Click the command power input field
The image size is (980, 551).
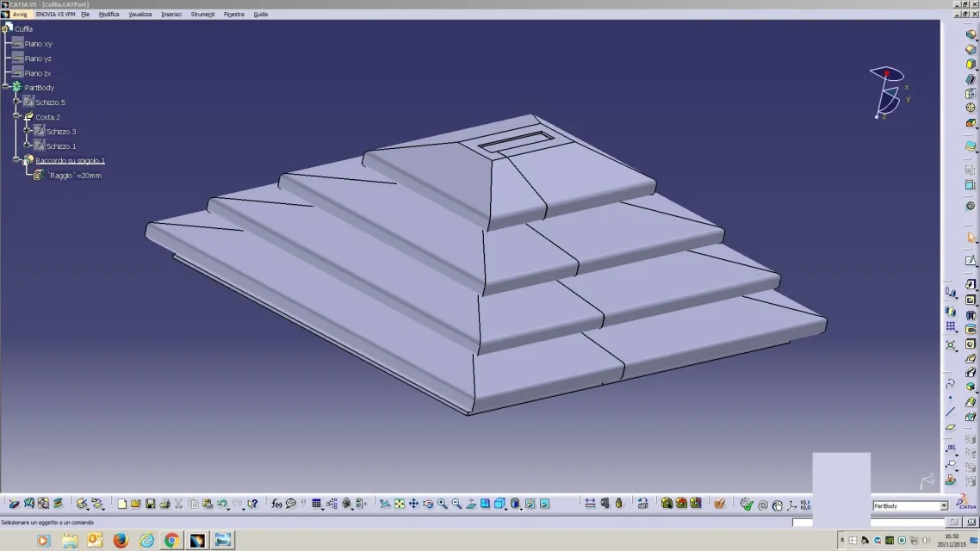[869, 523]
